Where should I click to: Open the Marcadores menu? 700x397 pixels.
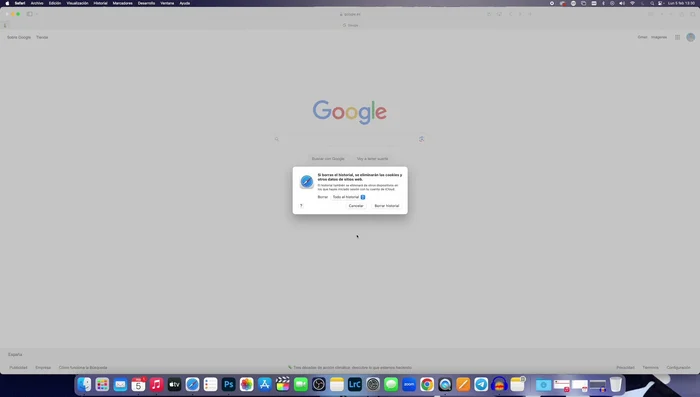(x=123, y=3)
